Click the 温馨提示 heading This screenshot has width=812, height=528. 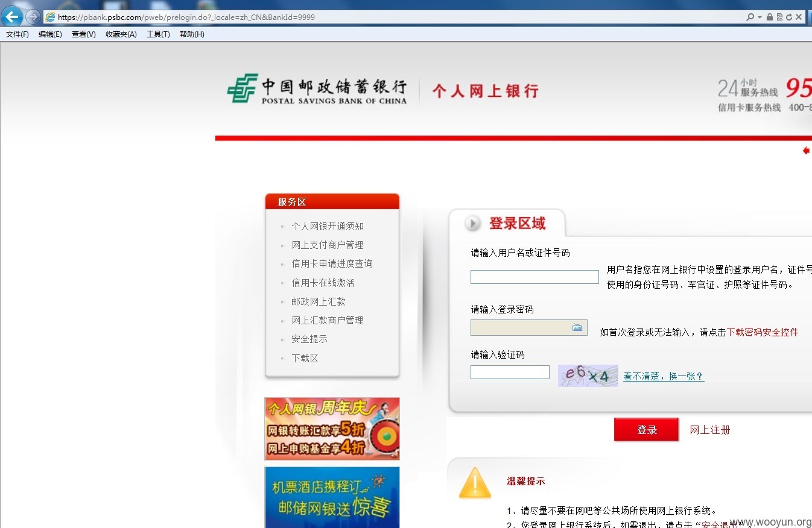[x=526, y=481]
